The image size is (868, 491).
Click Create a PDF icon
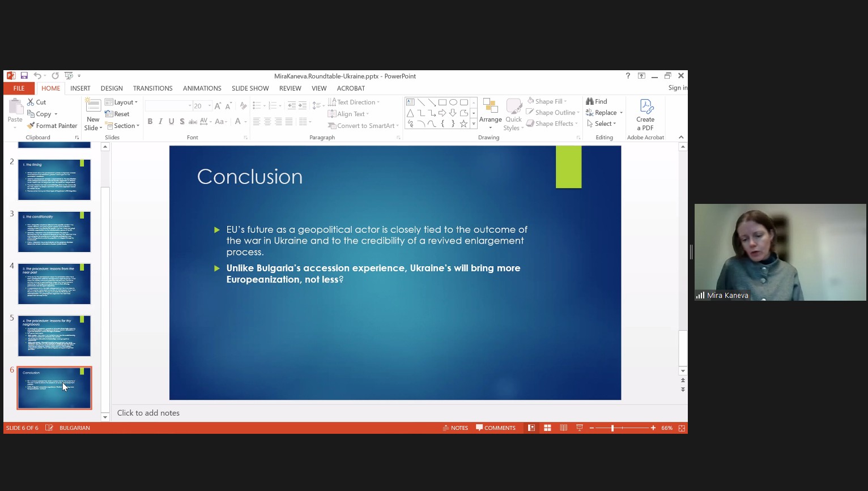(x=645, y=114)
